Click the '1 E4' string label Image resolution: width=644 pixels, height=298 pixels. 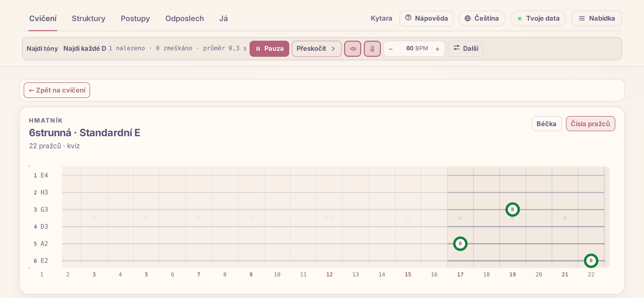click(x=41, y=175)
